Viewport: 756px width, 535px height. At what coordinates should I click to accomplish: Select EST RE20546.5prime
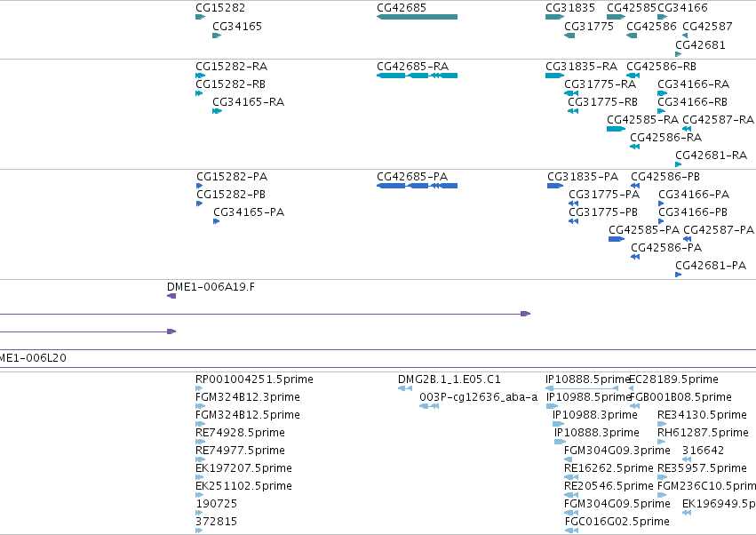pyautogui.click(x=609, y=486)
